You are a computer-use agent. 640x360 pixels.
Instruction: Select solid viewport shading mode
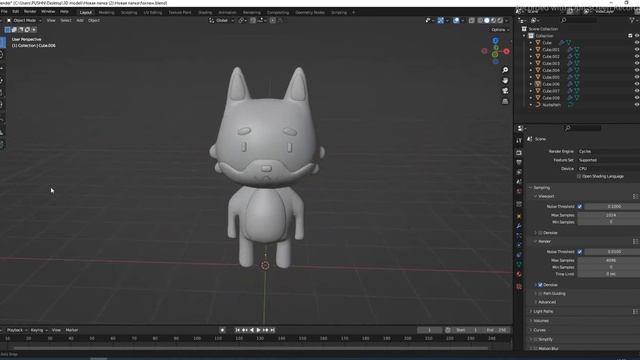tap(487, 20)
